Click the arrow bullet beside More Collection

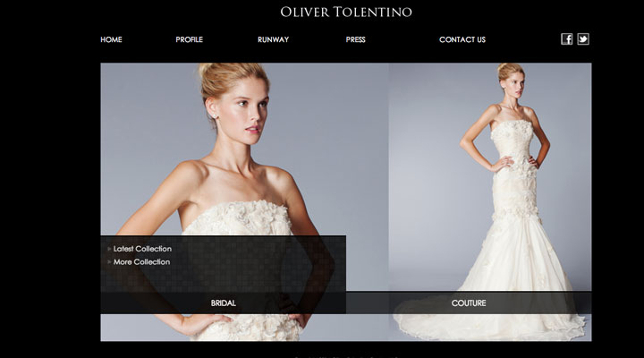109,262
